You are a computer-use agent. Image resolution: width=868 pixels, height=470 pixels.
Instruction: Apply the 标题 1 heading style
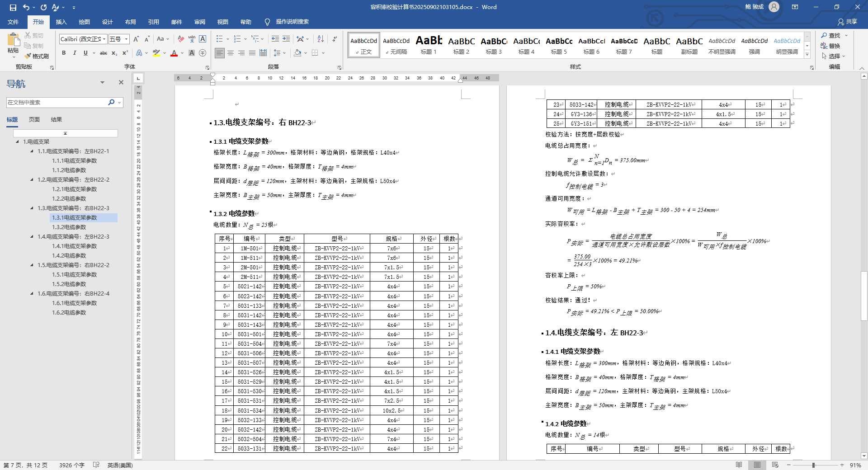point(429,45)
